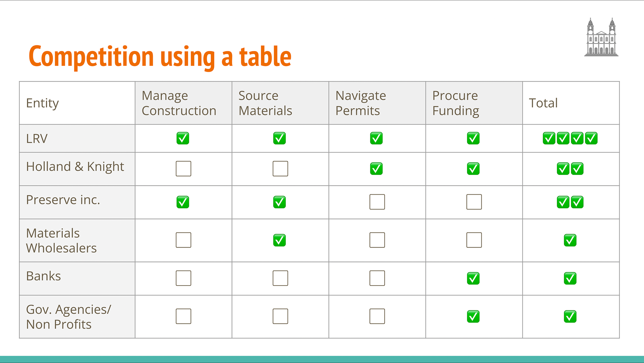Select the Holland & Knight entity cell

point(77,169)
